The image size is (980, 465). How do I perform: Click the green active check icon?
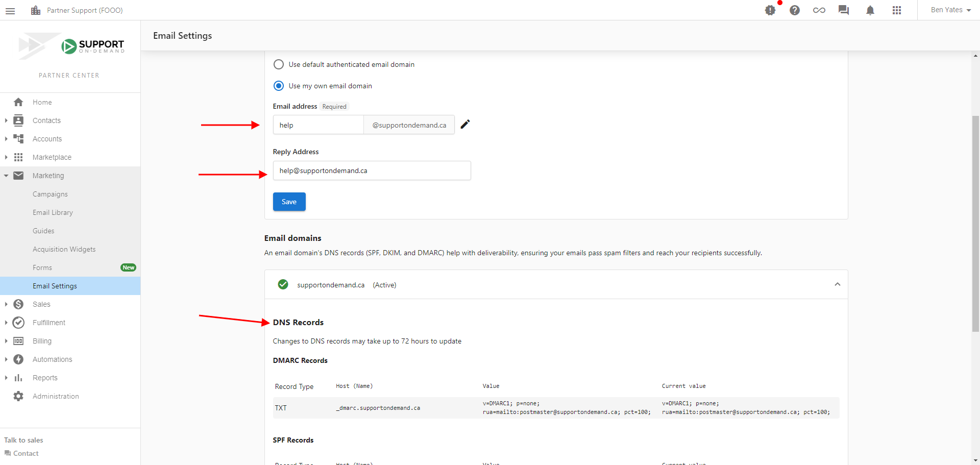[283, 284]
